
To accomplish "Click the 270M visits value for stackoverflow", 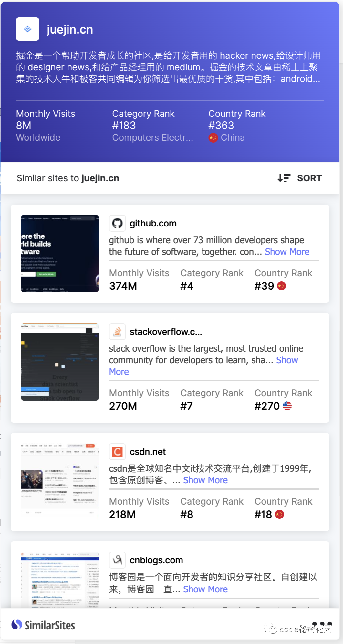I will [x=123, y=406].
